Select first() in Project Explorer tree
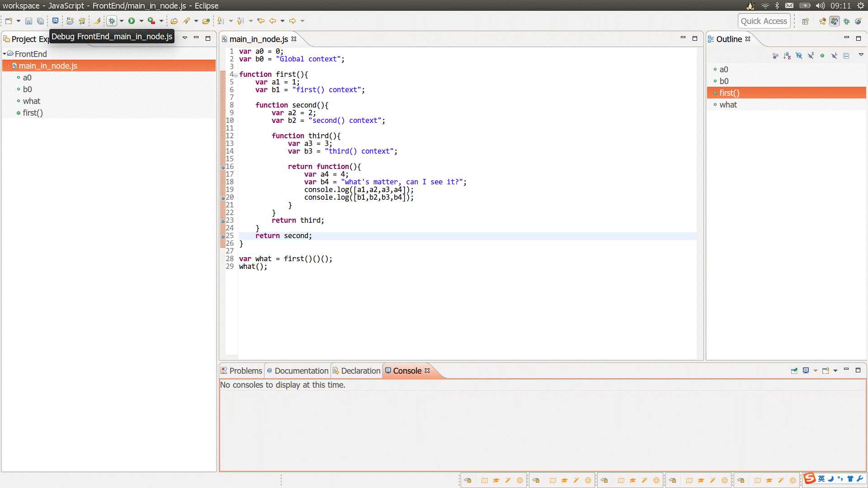 coord(33,113)
